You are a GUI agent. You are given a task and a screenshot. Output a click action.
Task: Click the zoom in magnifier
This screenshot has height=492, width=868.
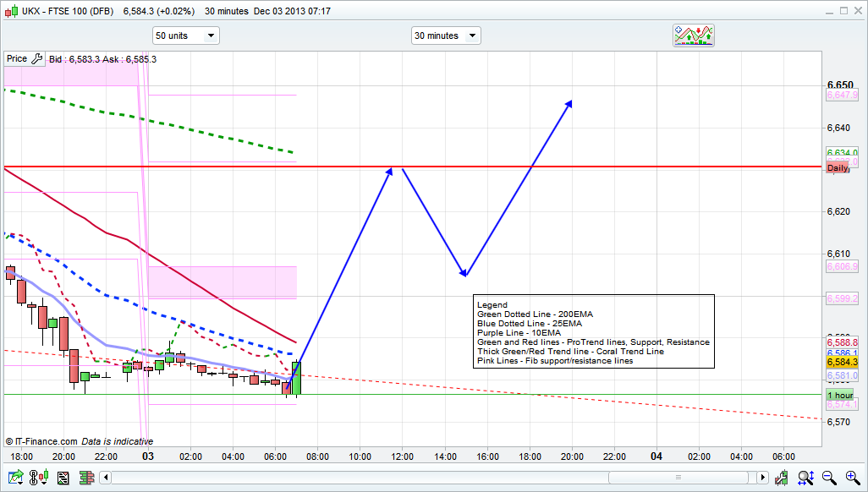click(850, 478)
